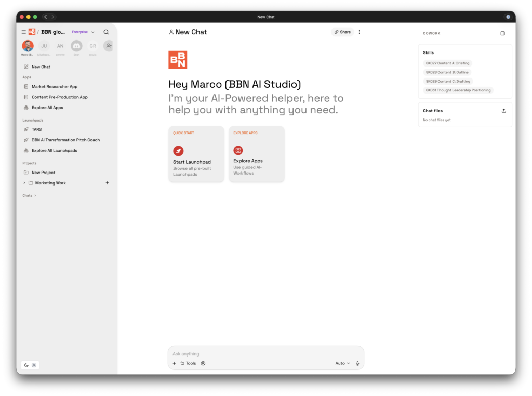Select SK031 Thought Leadership Positioning skill
532x396 pixels.
pos(458,90)
